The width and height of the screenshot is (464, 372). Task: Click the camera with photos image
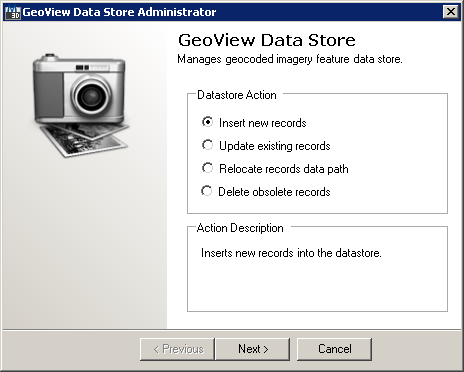(x=80, y=105)
